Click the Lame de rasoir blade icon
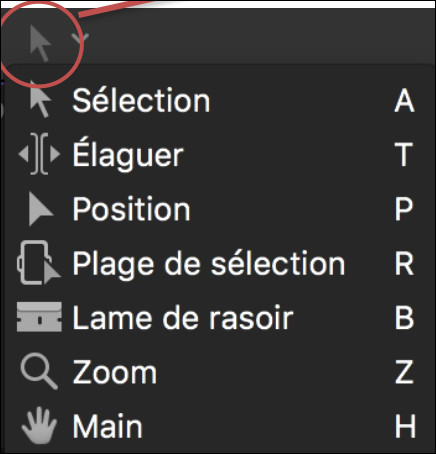Viewport: 436px width, 454px height. pos(39,317)
